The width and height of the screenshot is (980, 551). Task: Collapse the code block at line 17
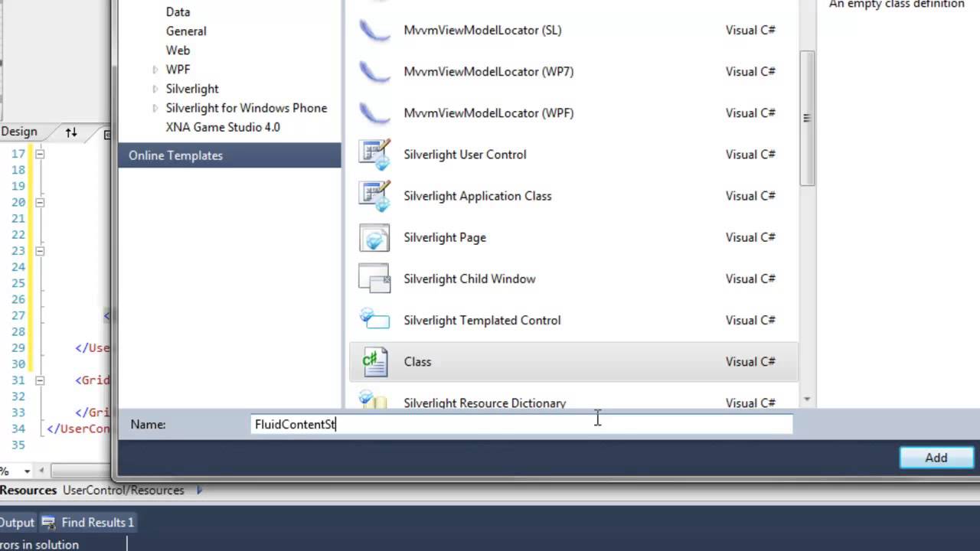pos(40,154)
